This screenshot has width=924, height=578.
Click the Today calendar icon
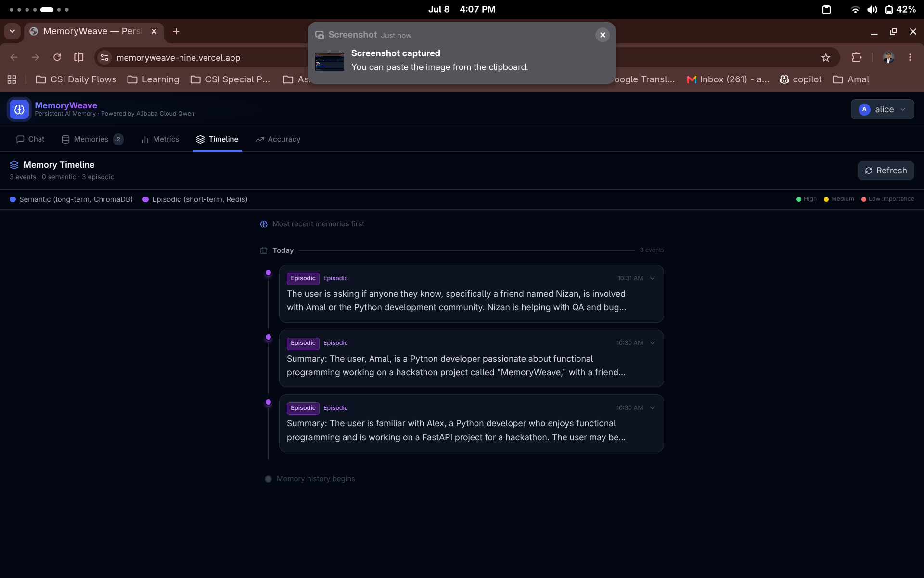[264, 250]
